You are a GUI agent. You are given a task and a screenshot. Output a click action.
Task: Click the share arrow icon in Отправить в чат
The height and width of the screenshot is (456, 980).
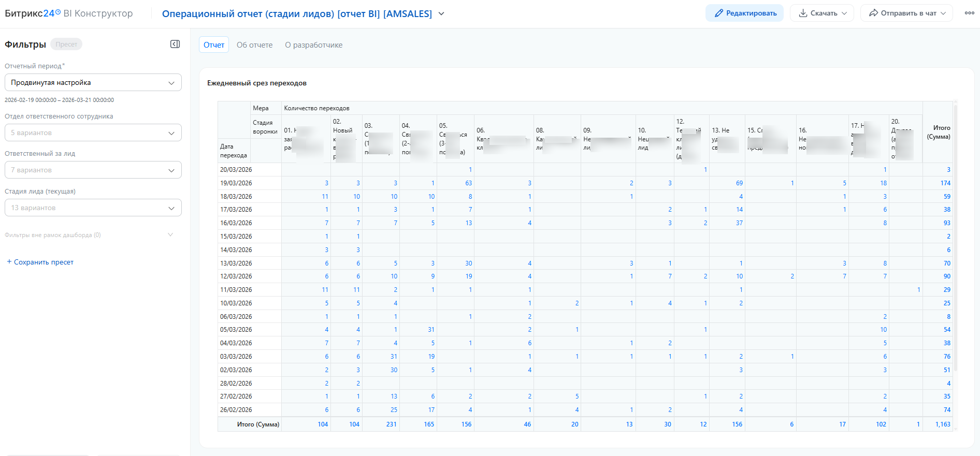tap(873, 13)
